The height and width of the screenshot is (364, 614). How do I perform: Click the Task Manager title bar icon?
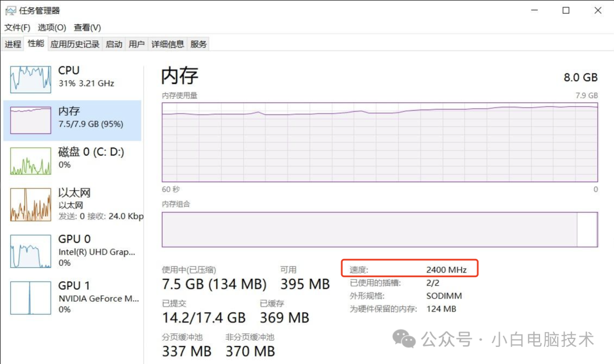pyautogui.click(x=10, y=11)
